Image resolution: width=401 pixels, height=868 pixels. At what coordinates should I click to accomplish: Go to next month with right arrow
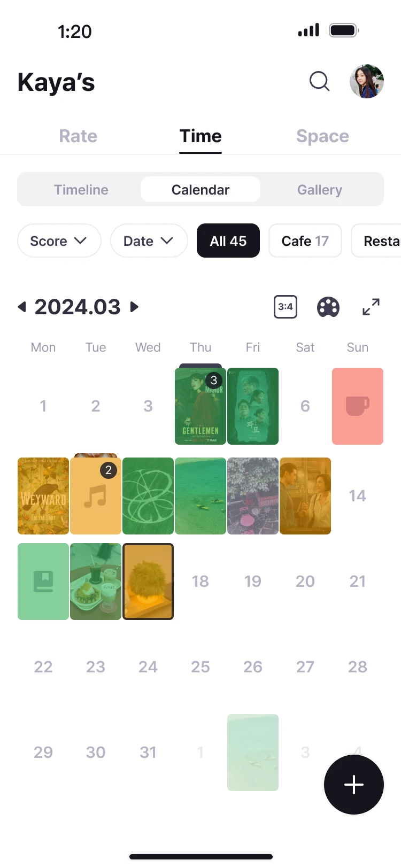pyautogui.click(x=134, y=307)
